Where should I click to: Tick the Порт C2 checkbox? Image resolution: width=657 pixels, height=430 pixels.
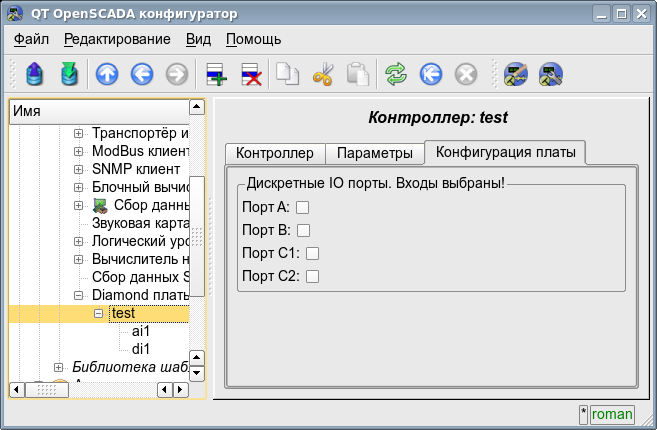tap(312, 276)
